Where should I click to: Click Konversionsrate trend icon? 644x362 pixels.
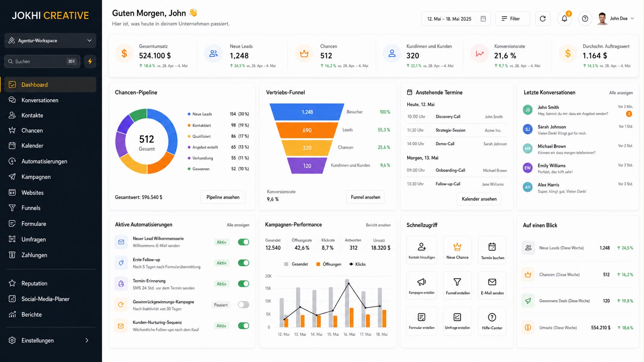(x=480, y=54)
